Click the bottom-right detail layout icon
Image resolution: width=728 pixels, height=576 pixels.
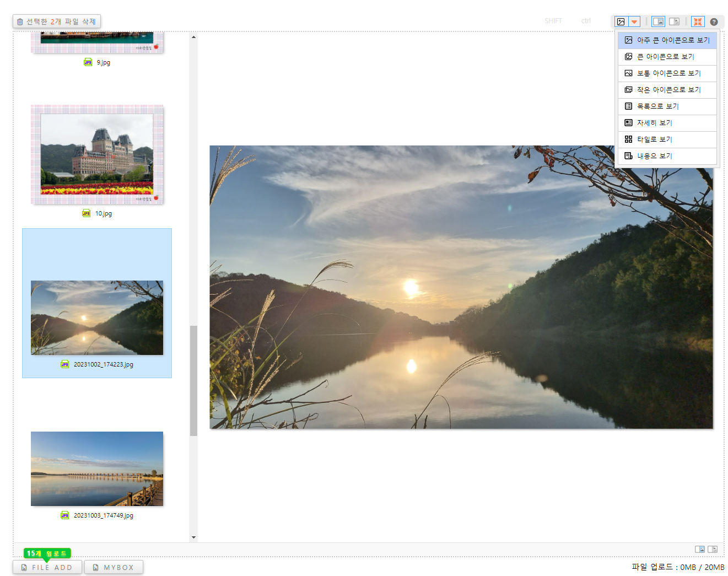click(713, 550)
